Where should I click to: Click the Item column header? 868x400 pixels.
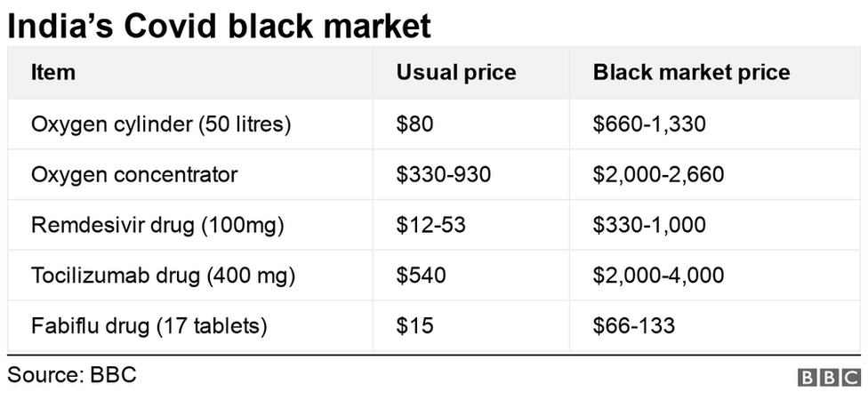pyautogui.click(x=53, y=73)
